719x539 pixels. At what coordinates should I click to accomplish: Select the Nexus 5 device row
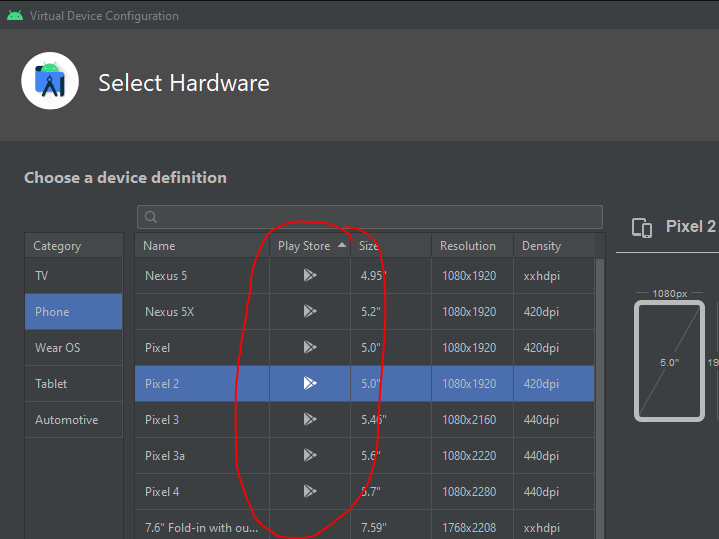[365, 276]
